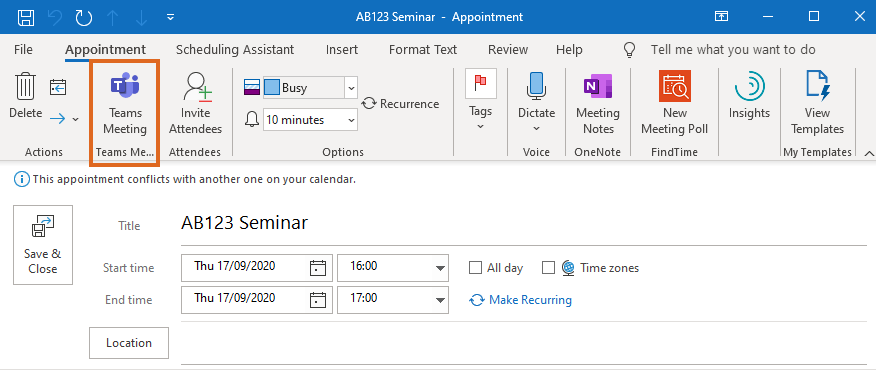
Task: Open the start date calendar picker
Action: (317, 268)
